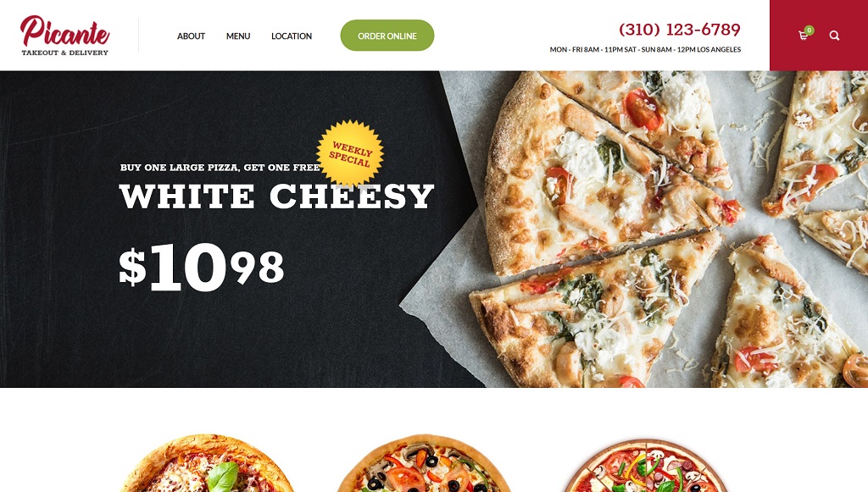This screenshot has width=868, height=492.
Task: Click the $10.98 price text
Action: pyautogui.click(x=202, y=267)
